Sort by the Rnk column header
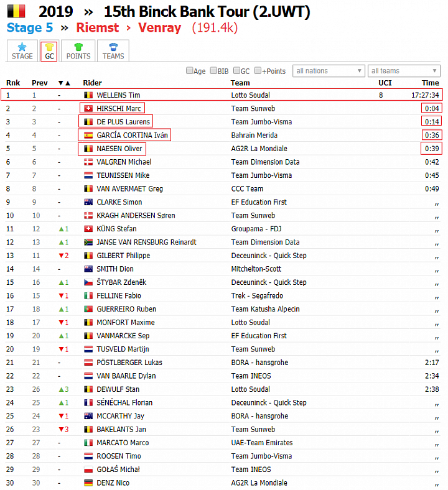Image resolution: width=448 pixels, height=490 pixels. pos(13,83)
